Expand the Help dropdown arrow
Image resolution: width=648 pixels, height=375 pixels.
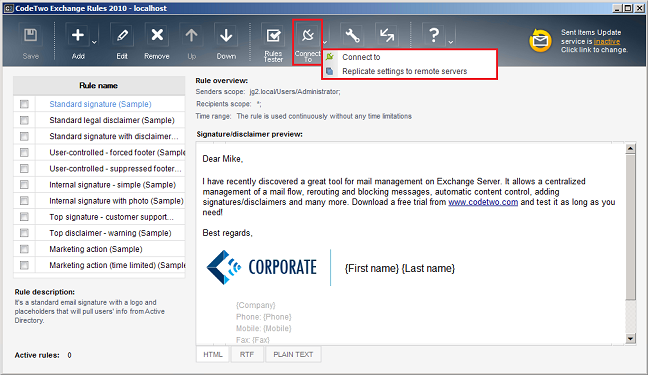(x=450, y=43)
